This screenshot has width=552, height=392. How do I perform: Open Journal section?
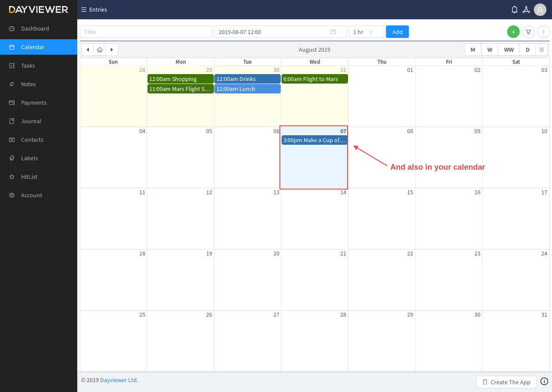39,121
